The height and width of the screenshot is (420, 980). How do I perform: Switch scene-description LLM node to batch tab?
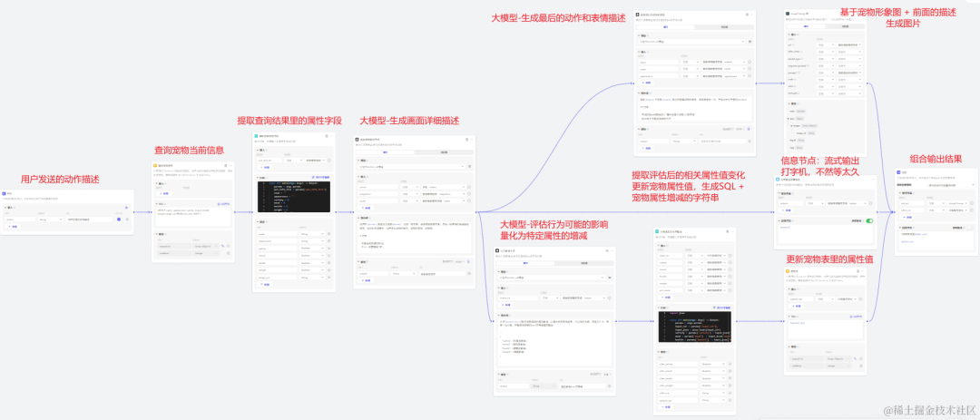(444, 151)
